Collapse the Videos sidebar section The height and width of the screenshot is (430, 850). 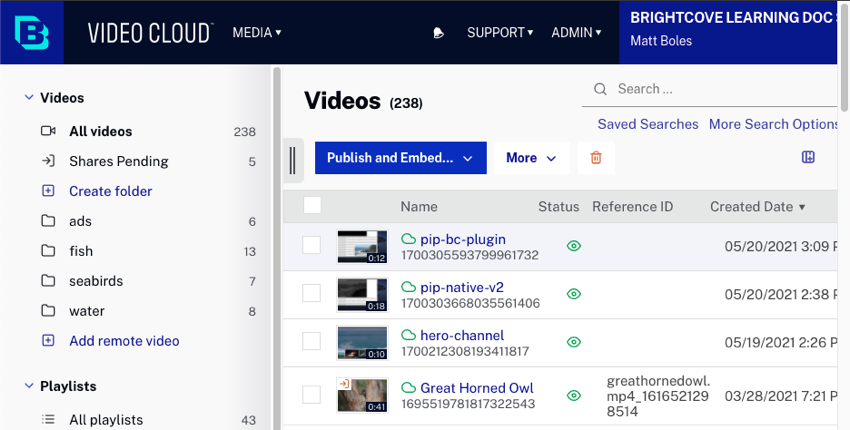[x=29, y=98]
